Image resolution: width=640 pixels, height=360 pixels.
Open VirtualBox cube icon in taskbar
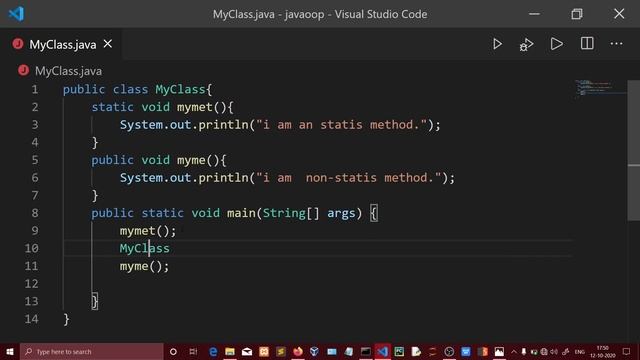pyautogui.click(x=314, y=351)
